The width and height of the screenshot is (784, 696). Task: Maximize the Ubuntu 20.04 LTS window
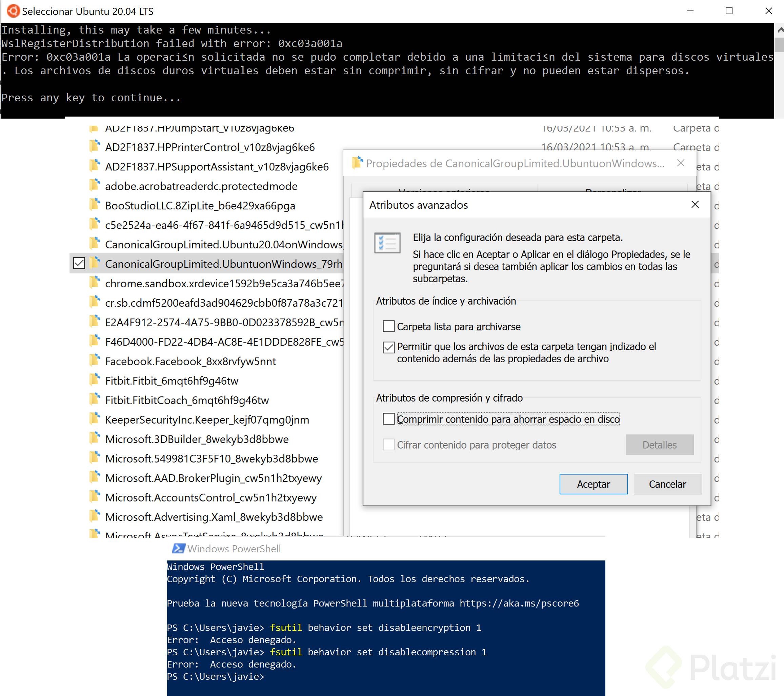pyautogui.click(x=729, y=11)
